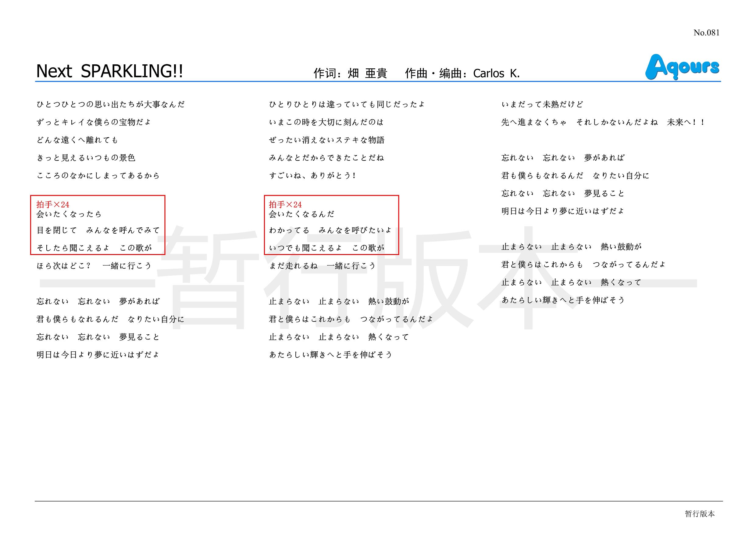The height and width of the screenshot is (535, 756).
Task: Click lyric line みんなとだからできたことだね
Action: (326, 158)
